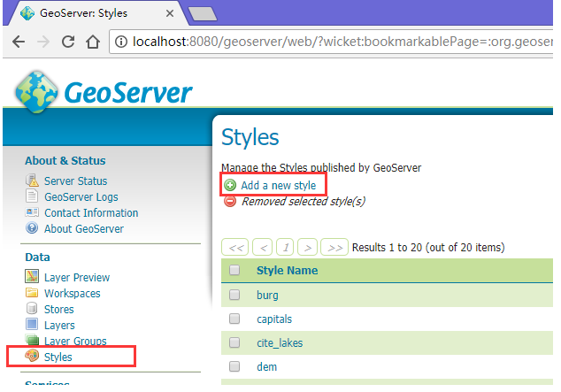The height and width of the screenshot is (392, 561).
Task: Go to first results page
Action: (x=235, y=247)
